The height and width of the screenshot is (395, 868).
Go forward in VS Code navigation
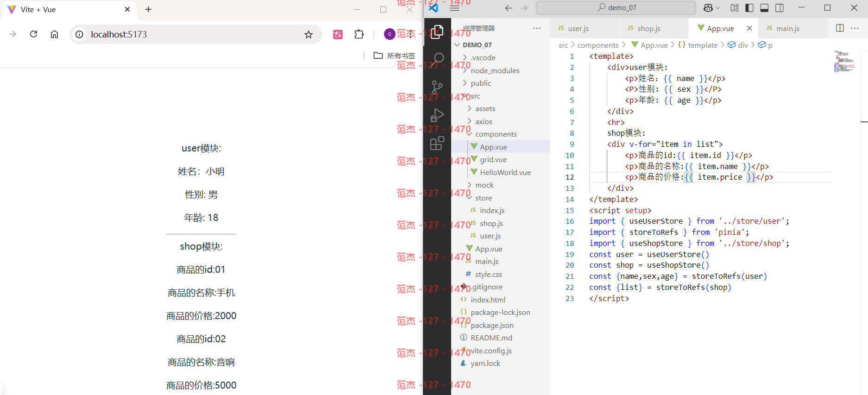(524, 8)
